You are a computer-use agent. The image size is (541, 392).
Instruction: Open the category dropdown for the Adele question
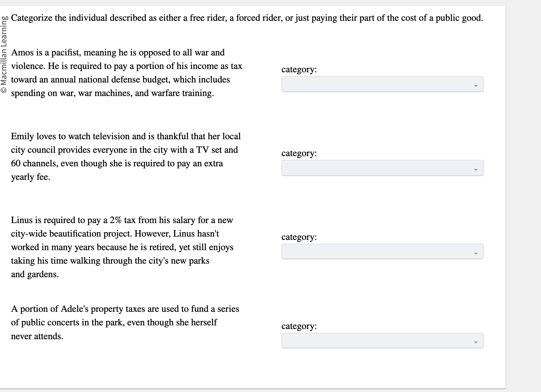tap(381, 340)
